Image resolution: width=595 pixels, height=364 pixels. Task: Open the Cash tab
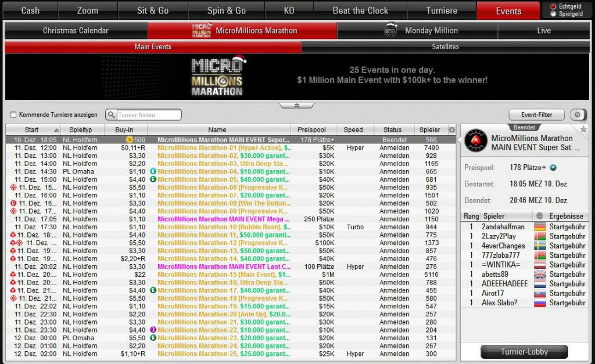click(30, 10)
